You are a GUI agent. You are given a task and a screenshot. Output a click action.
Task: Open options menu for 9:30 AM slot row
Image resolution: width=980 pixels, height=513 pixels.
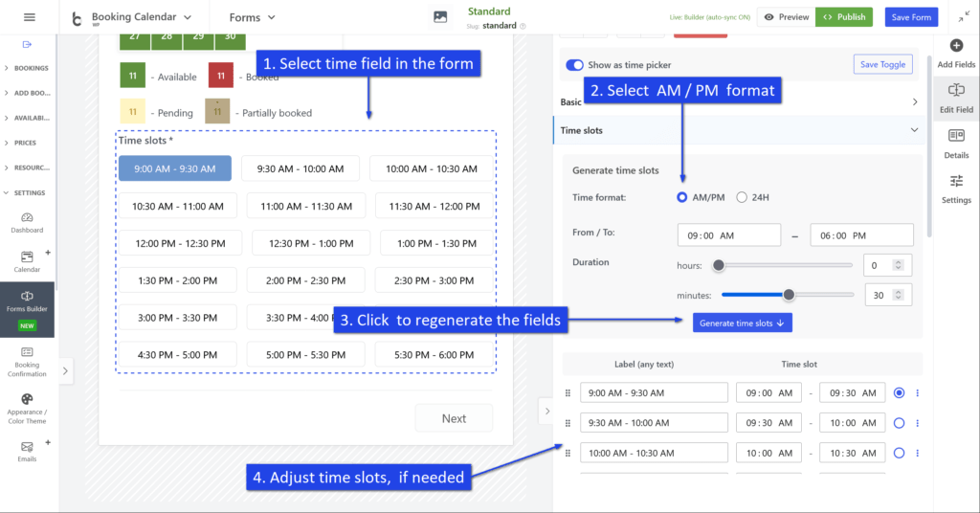point(918,423)
